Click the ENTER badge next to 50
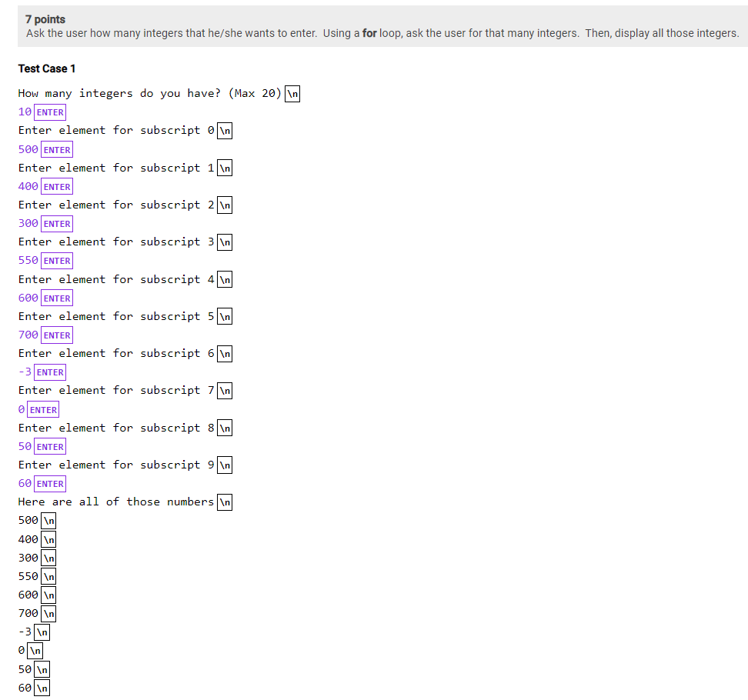 (x=51, y=446)
